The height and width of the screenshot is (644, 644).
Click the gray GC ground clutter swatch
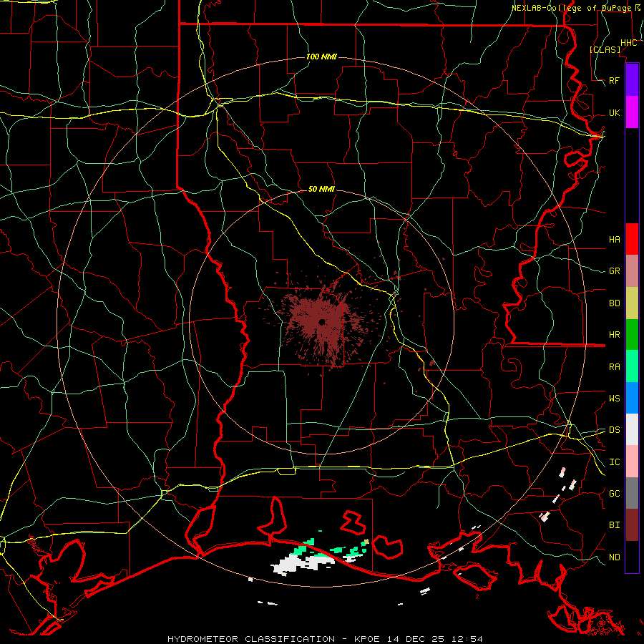[632, 493]
